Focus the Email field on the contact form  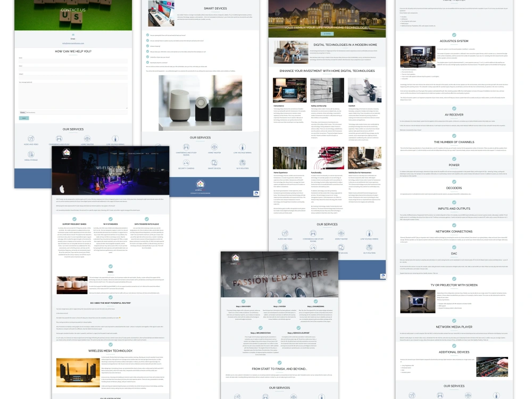73,69
